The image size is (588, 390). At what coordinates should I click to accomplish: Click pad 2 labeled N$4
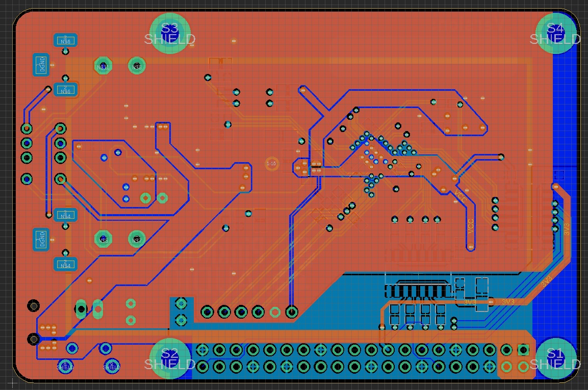click(66, 265)
